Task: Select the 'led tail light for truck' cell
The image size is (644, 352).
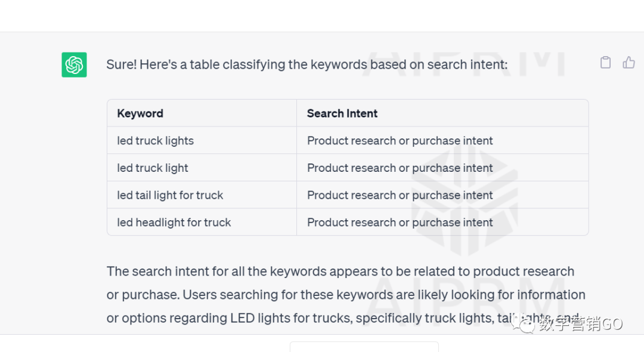Action: 202,194
